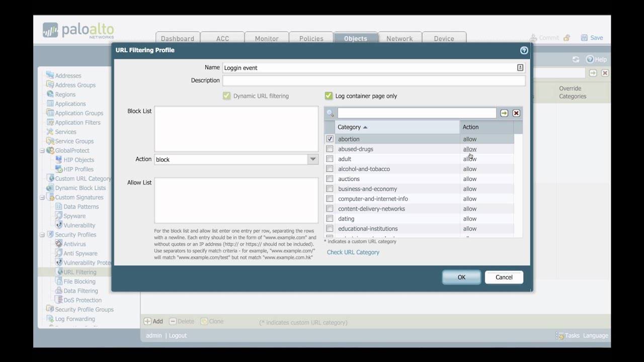Toggle Dynamic URL filtering checkbox
Screen dimensions: 644x362
click(227, 96)
